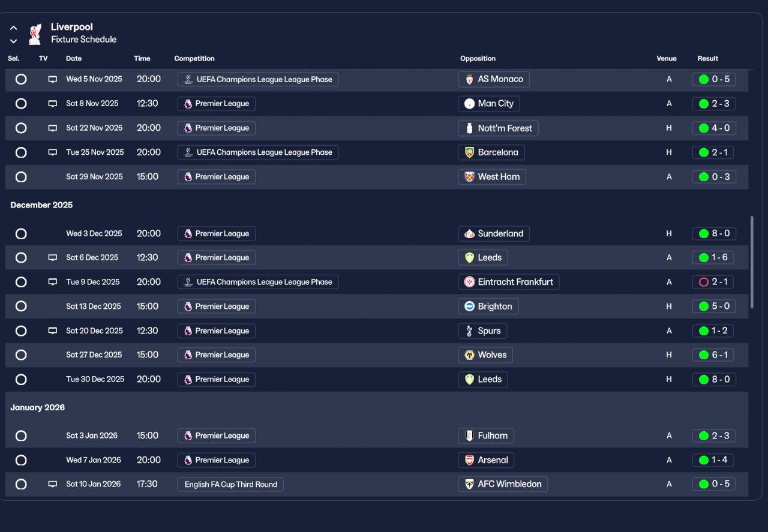Screen dimensions: 768x532
Task: Click the Fulham club badge
Action: click(469, 436)
